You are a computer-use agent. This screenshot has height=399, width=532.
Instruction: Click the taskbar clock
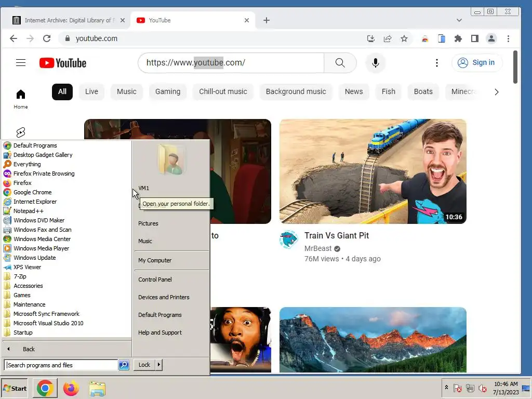[506, 388]
